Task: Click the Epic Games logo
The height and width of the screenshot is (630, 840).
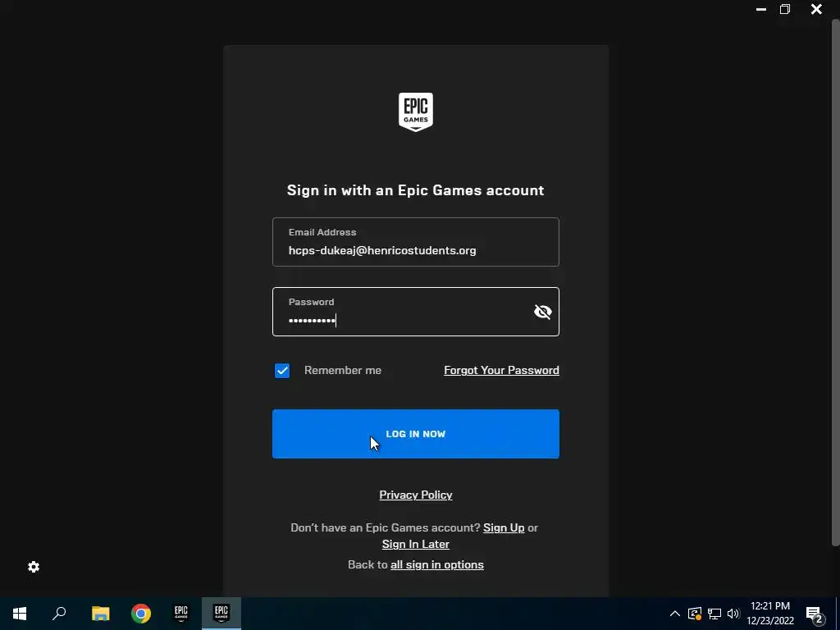Action: pos(416,112)
